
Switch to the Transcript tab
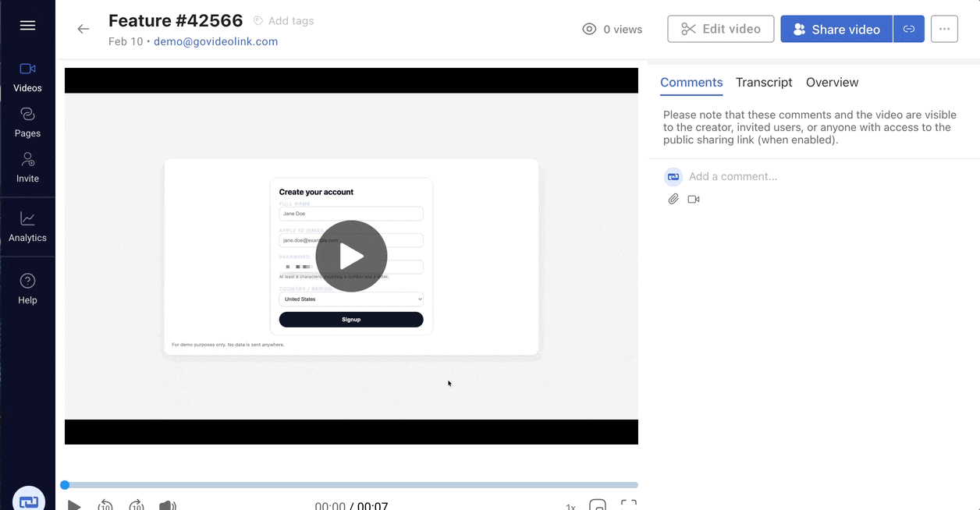click(764, 83)
